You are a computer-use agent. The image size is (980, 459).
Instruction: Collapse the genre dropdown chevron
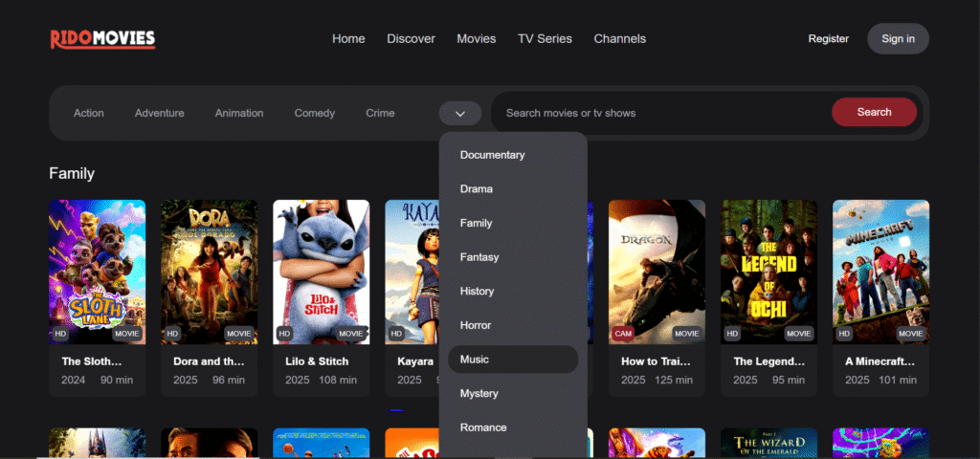(x=460, y=113)
